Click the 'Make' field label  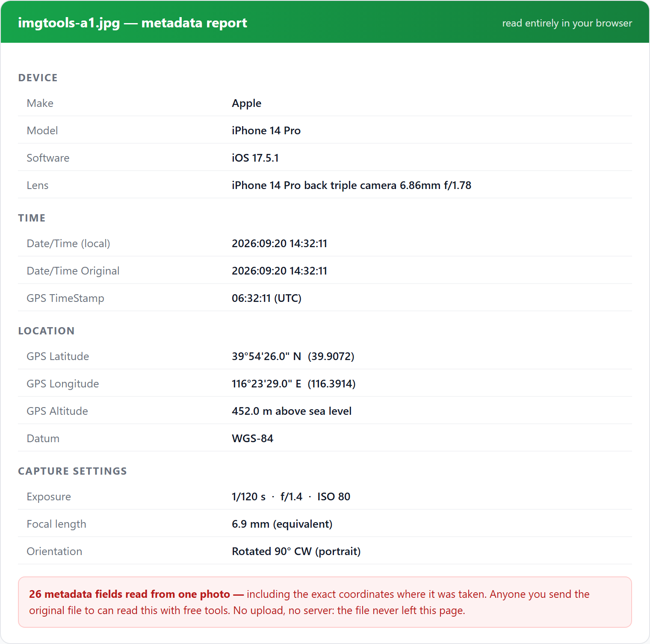pos(40,103)
